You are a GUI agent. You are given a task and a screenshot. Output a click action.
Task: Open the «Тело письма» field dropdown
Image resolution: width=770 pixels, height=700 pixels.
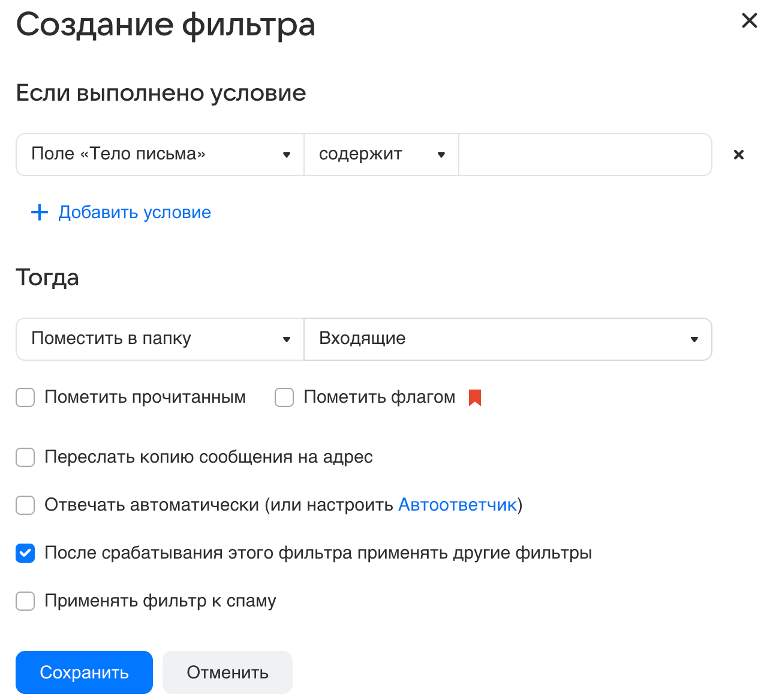(x=160, y=155)
